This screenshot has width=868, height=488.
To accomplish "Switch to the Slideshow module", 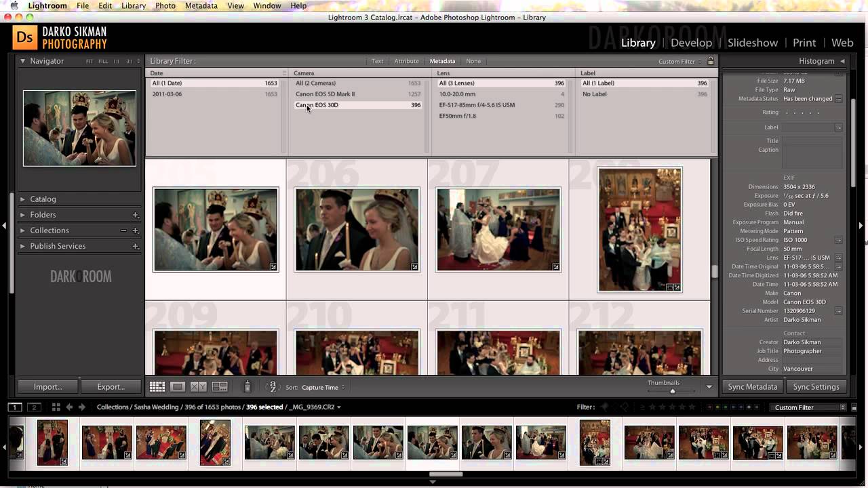I will click(x=753, y=43).
